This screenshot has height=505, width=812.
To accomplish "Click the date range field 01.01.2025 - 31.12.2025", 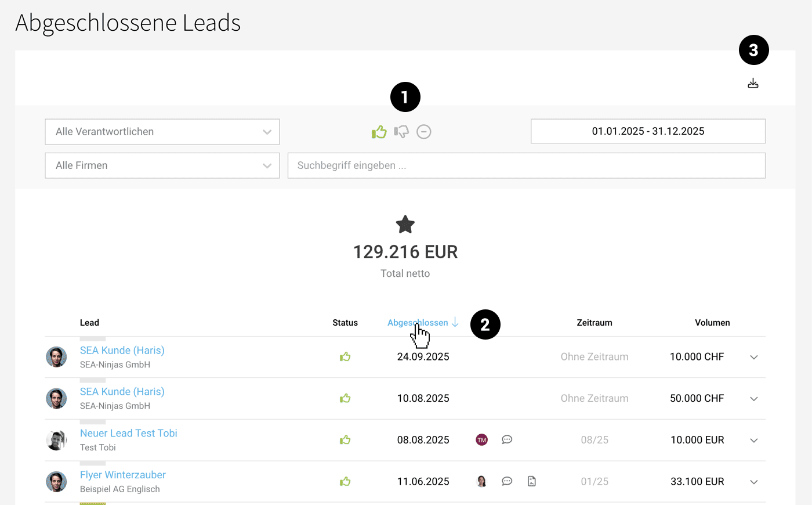I will [x=648, y=131].
